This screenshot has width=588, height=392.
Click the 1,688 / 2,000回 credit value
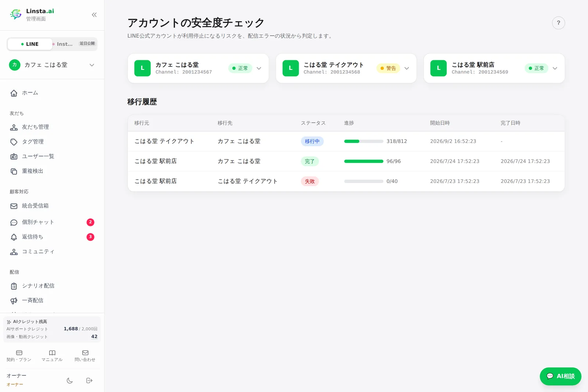[80, 329]
